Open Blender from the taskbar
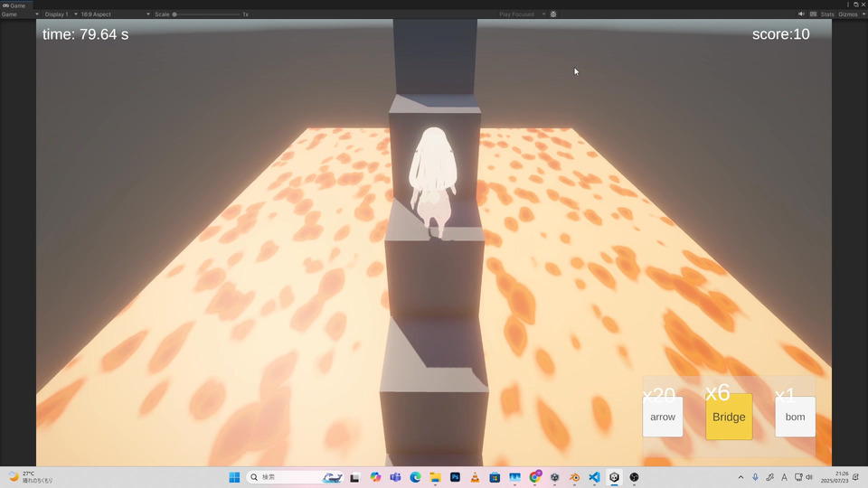Viewport: 868px width, 488px height. coord(575,477)
